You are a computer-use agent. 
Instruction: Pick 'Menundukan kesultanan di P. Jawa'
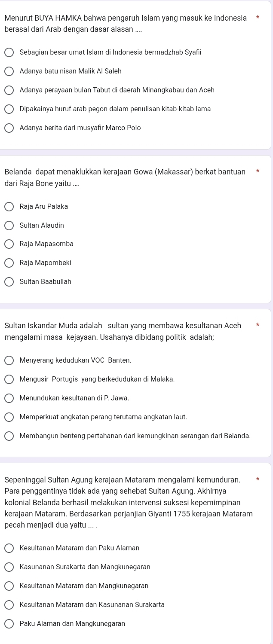click(x=9, y=398)
